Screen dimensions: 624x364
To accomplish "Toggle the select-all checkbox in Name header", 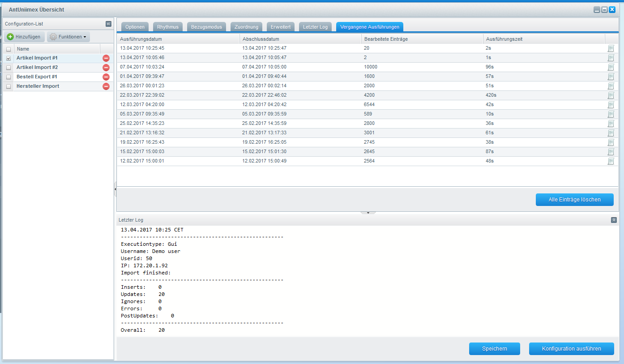I will coord(9,49).
